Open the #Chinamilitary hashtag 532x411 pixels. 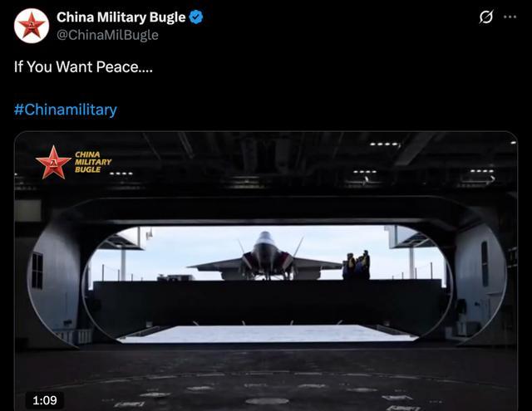pos(66,110)
